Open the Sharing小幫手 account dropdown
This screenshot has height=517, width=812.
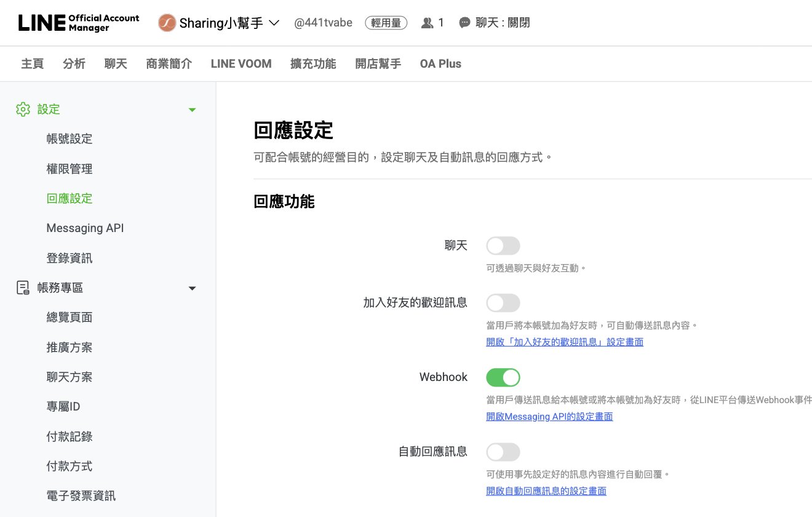(274, 23)
